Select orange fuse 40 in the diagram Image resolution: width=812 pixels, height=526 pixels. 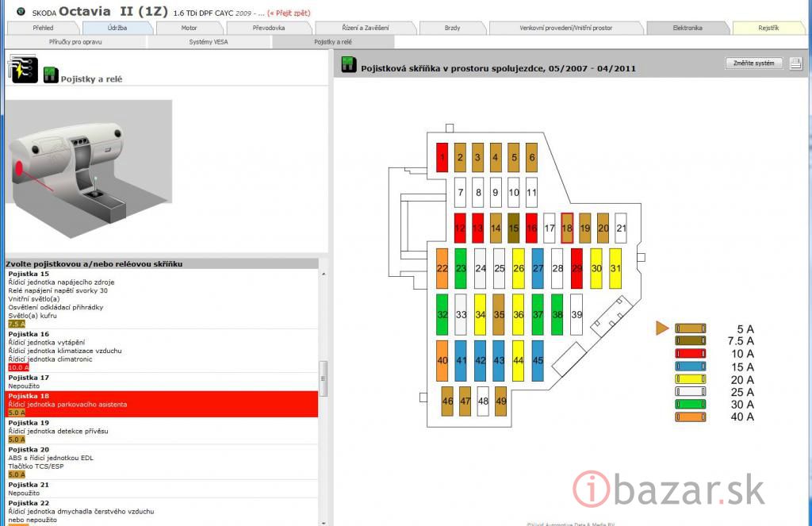pyautogui.click(x=442, y=359)
